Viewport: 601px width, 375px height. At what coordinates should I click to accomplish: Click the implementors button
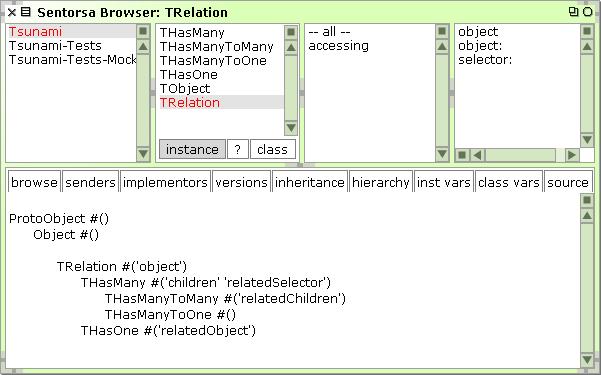pos(165,182)
